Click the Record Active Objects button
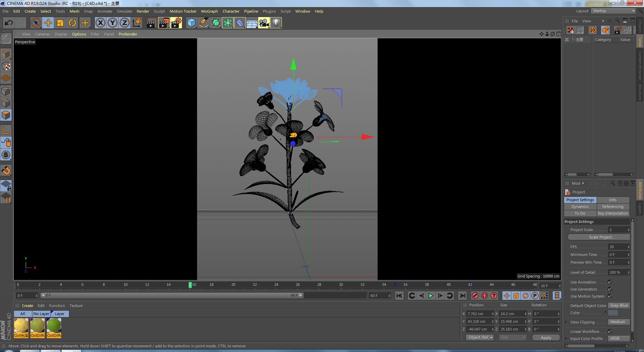 [475, 296]
